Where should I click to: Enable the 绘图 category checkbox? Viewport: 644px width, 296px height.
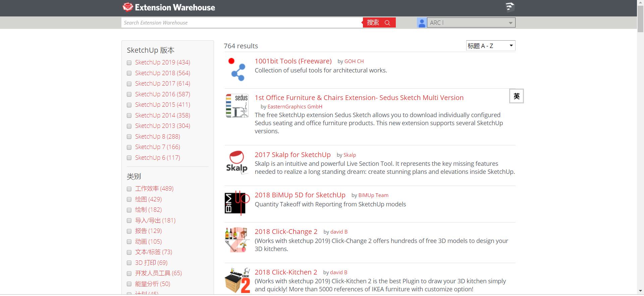(129, 199)
